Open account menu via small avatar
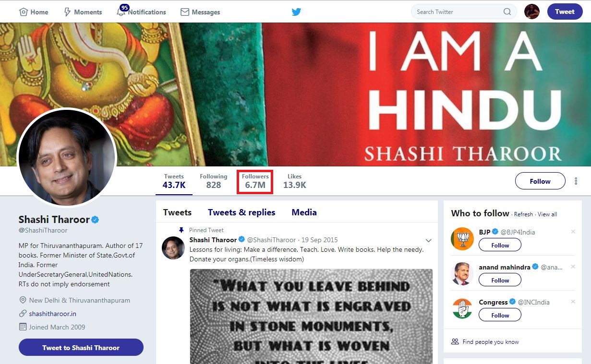Image resolution: width=591 pixels, height=364 pixels. point(531,12)
